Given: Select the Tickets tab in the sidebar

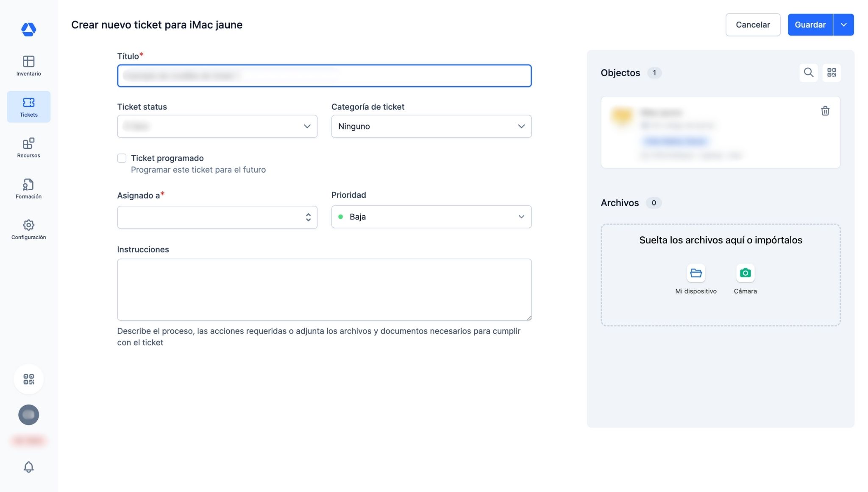Looking at the screenshot, I should point(28,107).
